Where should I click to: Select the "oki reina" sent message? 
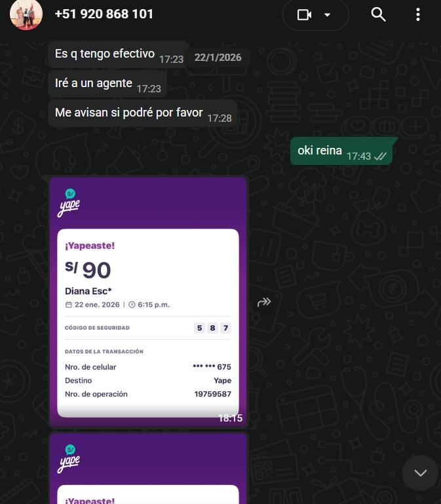pos(341,151)
